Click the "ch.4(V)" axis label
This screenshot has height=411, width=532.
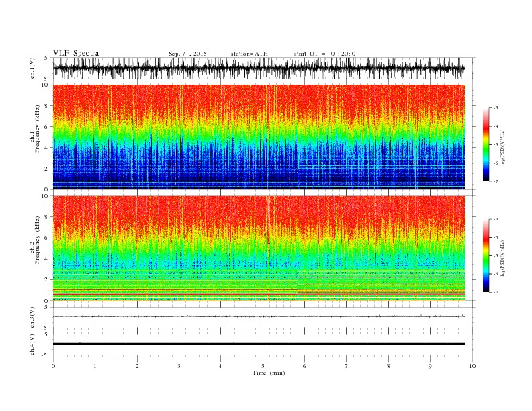(x=32, y=345)
